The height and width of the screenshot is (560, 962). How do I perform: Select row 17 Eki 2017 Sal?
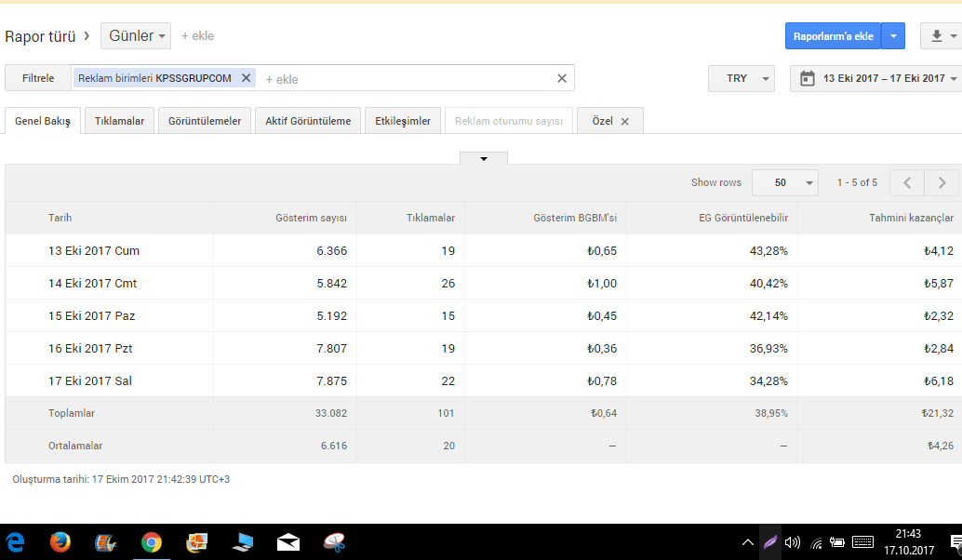click(x=484, y=380)
